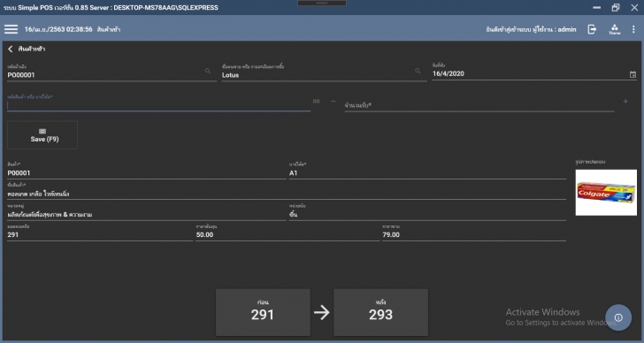
Task: Click the date field 16/4/2020
Action: 534,72
